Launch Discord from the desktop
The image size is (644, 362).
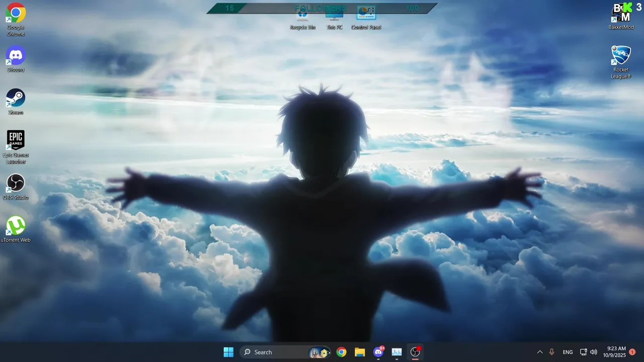click(16, 59)
